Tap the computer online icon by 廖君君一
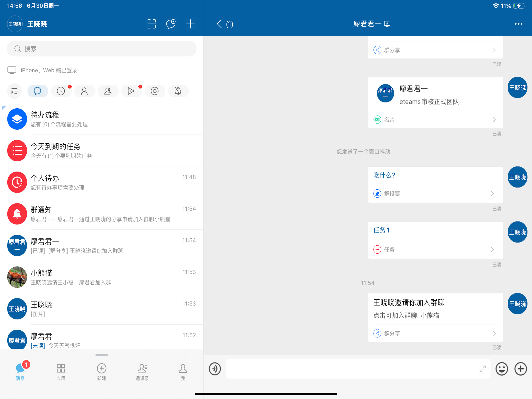Viewport: 532px width, 399px height. tap(387, 24)
